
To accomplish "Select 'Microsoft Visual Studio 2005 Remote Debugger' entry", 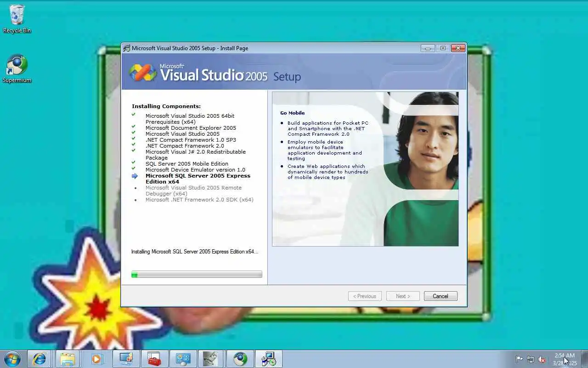I will click(x=193, y=190).
